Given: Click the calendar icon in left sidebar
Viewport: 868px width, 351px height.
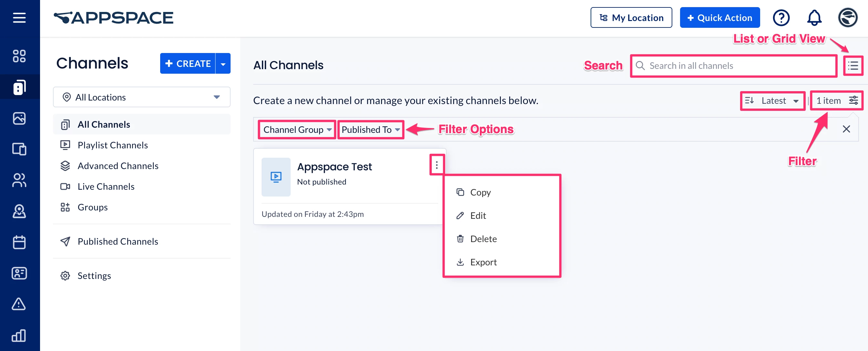Looking at the screenshot, I should pyautogui.click(x=19, y=242).
